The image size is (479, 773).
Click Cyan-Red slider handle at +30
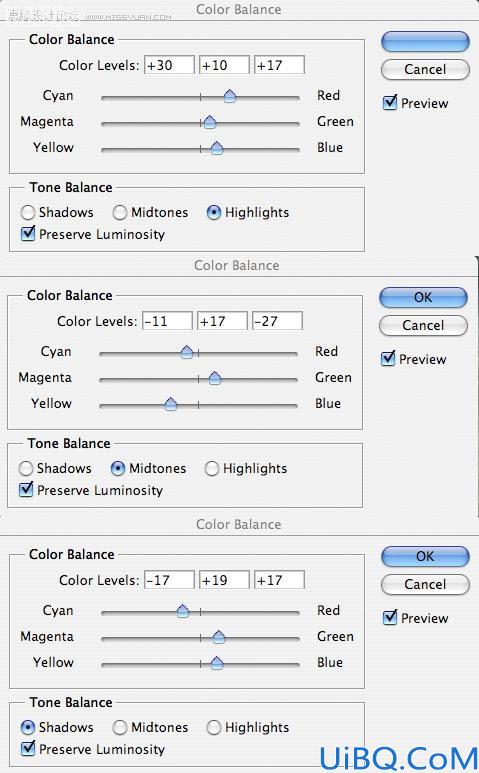(x=230, y=96)
